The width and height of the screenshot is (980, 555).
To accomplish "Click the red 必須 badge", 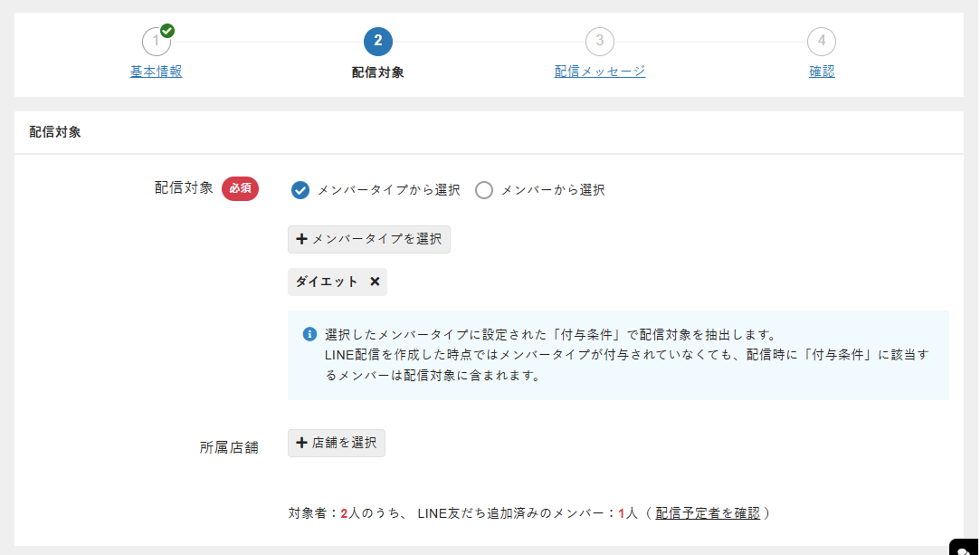I will [239, 188].
